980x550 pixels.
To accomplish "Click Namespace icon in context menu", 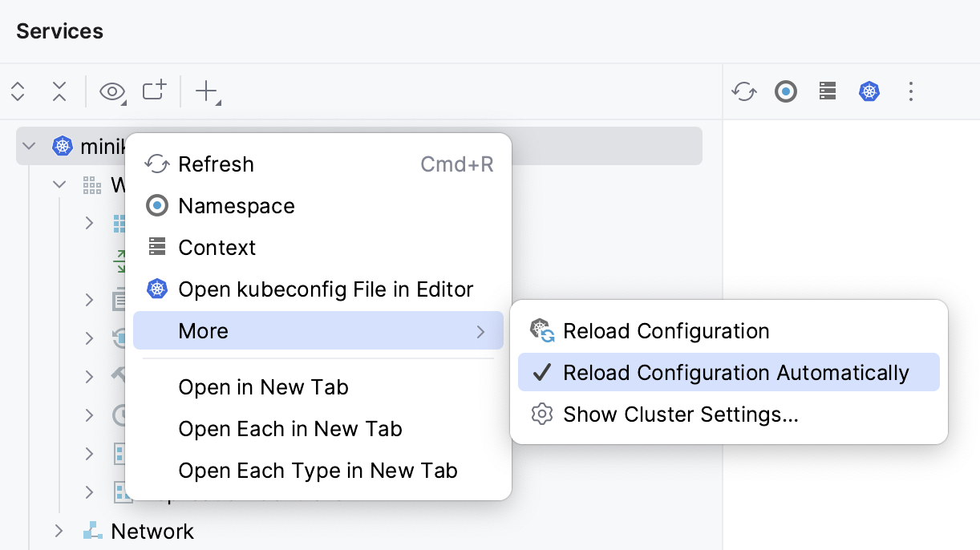I will (157, 206).
